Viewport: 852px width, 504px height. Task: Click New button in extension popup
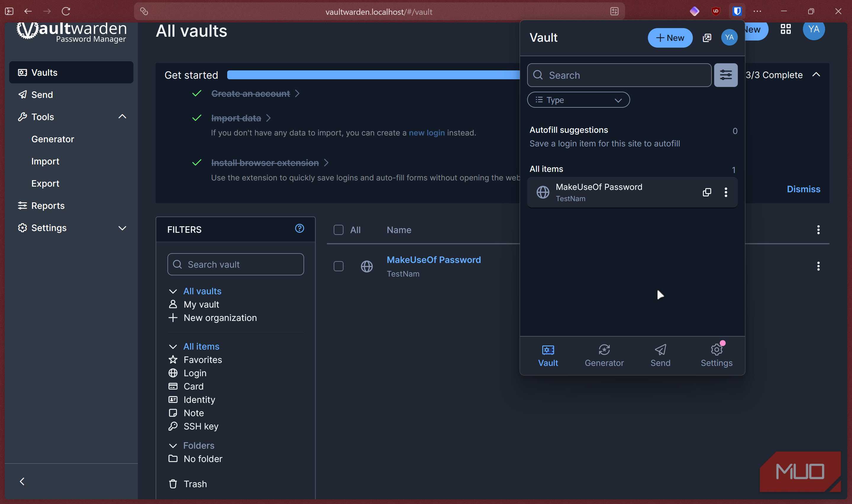pyautogui.click(x=670, y=38)
